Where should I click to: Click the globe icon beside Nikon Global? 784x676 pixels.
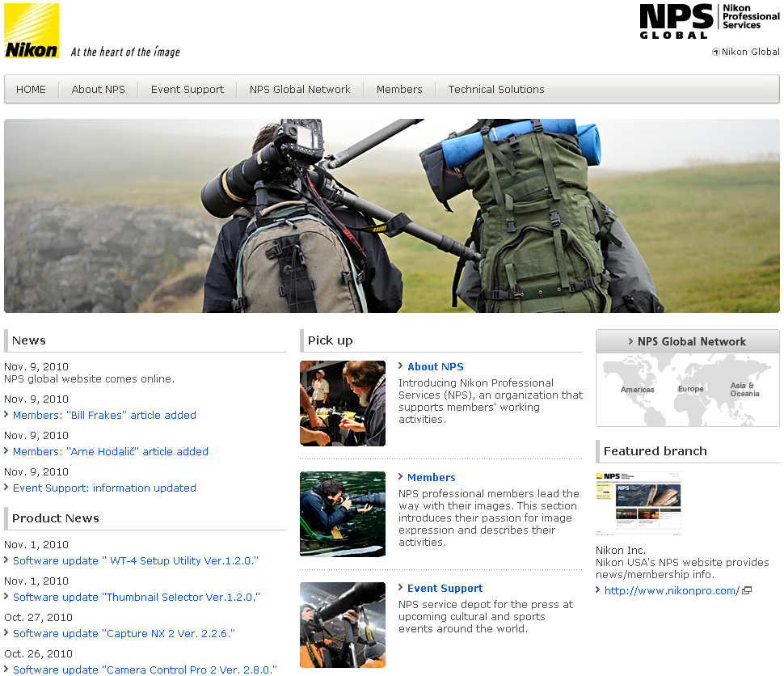tap(715, 52)
